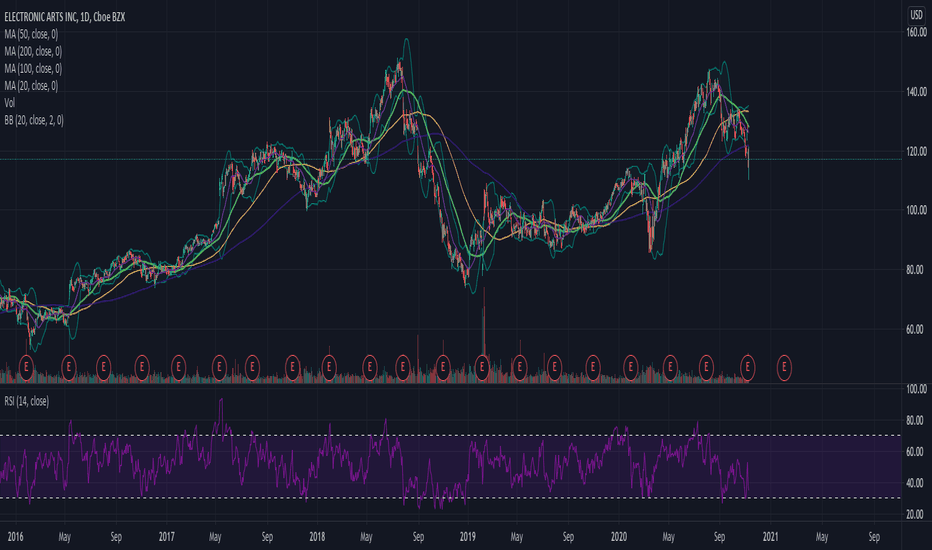Image resolution: width=932 pixels, height=550 pixels.
Task: Click the 2019 label on time axis
Action: [468, 537]
